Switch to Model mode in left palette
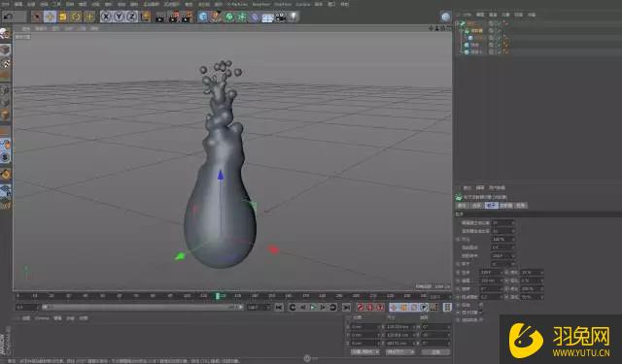Image resolution: width=622 pixels, height=364 pixels. (5, 50)
